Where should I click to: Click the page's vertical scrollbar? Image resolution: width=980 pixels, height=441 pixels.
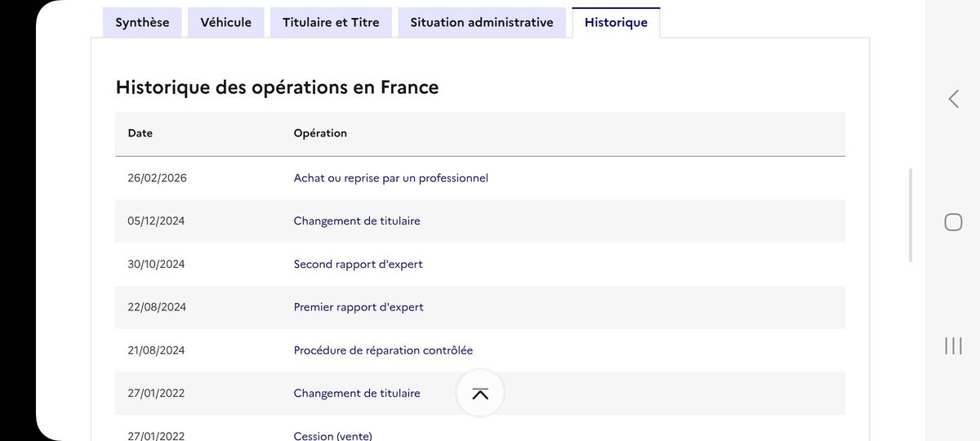[911, 216]
